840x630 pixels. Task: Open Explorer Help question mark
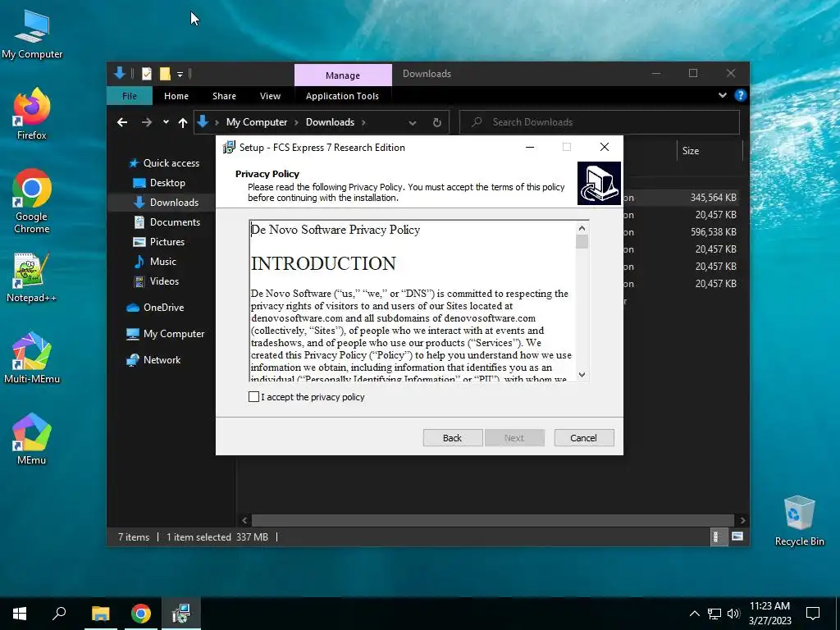pos(741,95)
